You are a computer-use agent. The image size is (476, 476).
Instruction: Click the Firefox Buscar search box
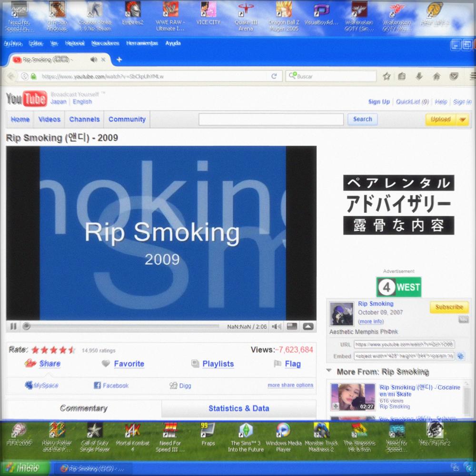[331, 76]
